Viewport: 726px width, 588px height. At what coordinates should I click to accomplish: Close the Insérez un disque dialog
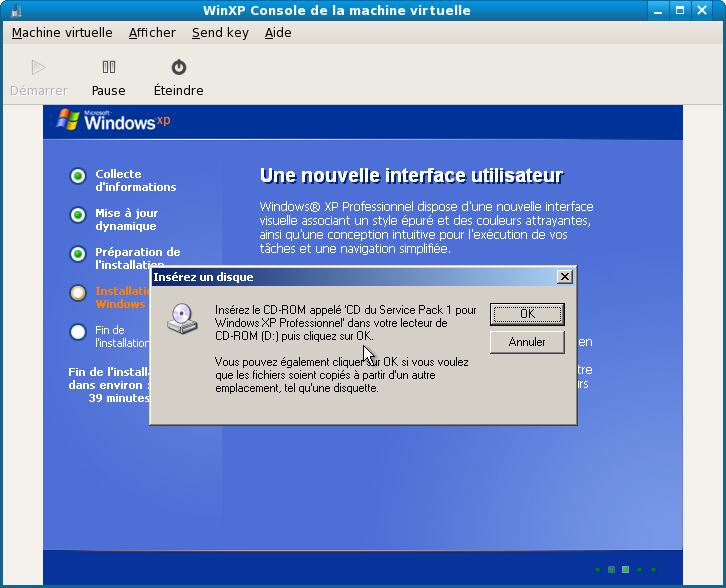pyautogui.click(x=565, y=277)
